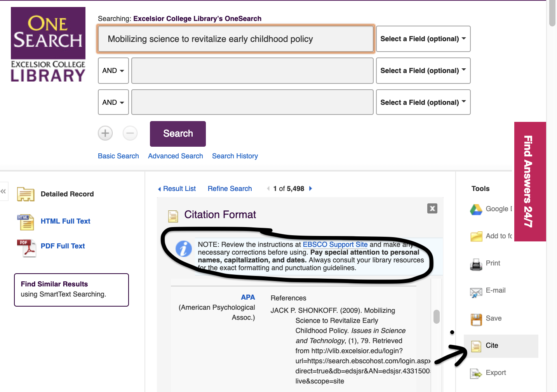Click the Google Drive tool label

(x=499, y=209)
